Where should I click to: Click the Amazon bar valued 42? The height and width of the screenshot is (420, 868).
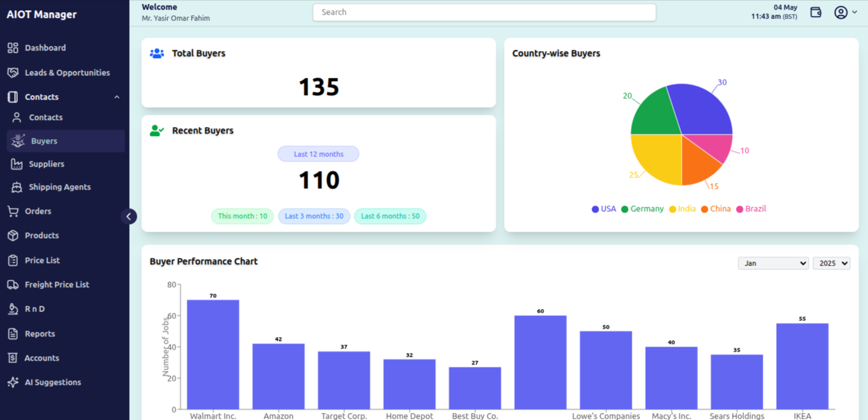(x=278, y=376)
